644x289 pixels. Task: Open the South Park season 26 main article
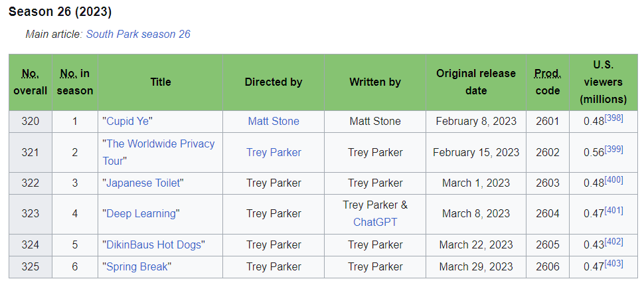(138, 34)
